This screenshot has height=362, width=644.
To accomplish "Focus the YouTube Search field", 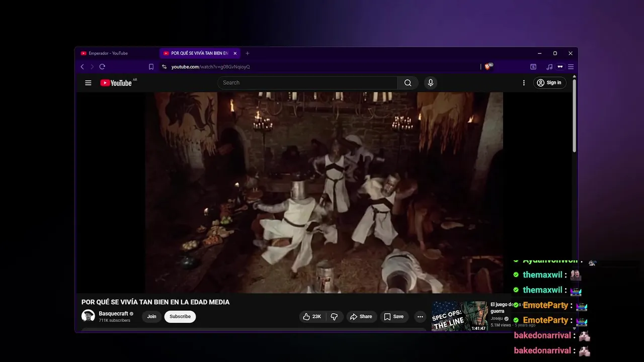I will pos(308,83).
